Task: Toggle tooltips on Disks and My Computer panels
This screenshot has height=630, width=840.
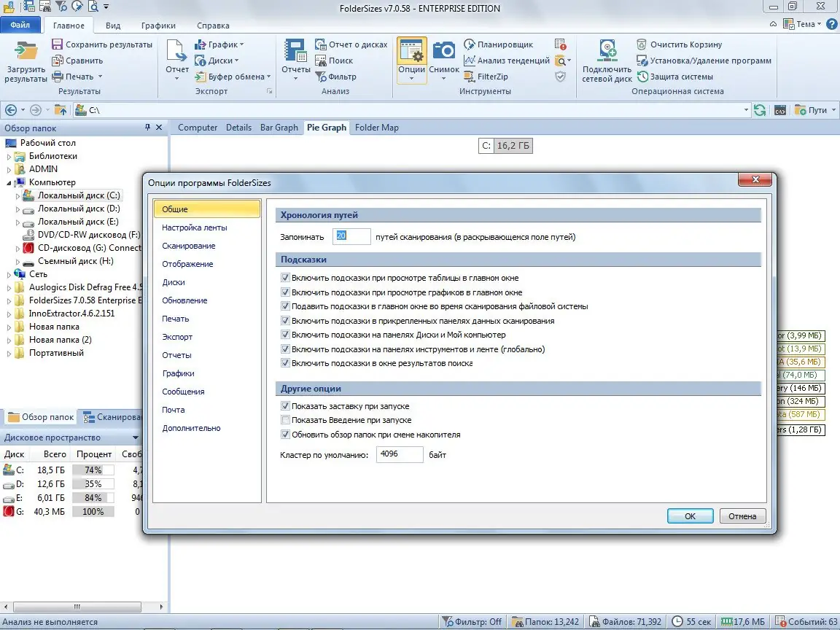Action: 285,334
